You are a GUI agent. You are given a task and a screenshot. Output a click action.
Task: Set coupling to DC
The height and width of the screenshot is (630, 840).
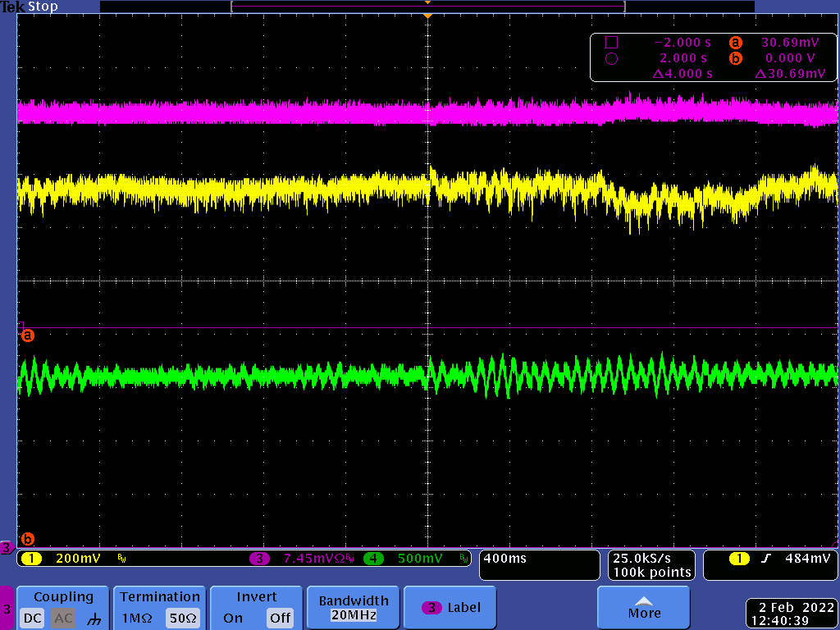pyautogui.click(x=32, y=618)
